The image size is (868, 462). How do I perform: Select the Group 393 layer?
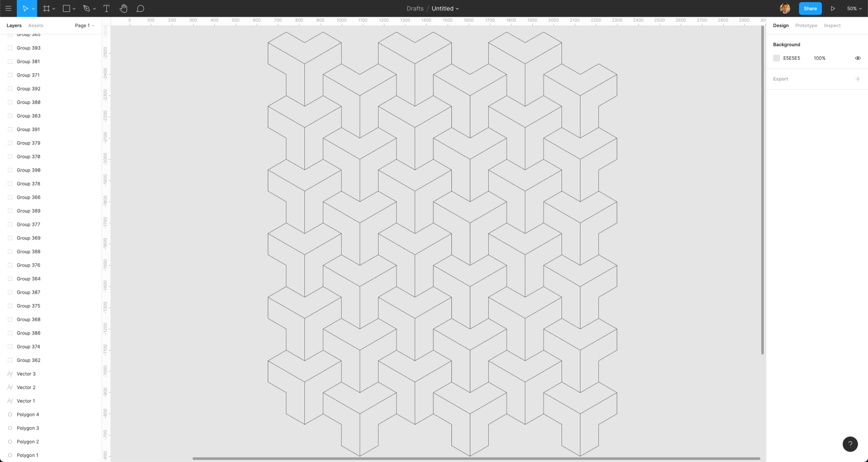coord(51,48)
